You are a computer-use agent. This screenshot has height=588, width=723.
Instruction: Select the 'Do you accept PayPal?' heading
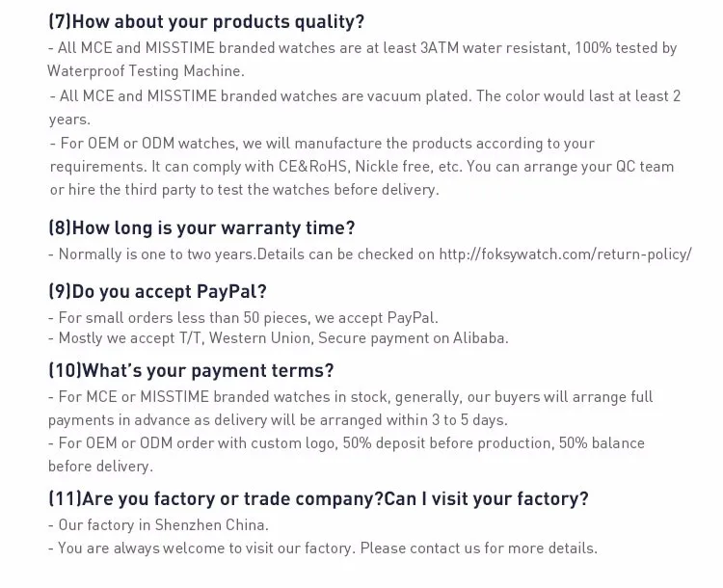(158, 291)
